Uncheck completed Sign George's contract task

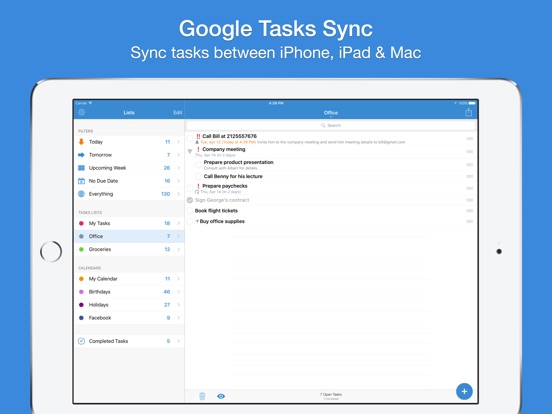[190, 200]
